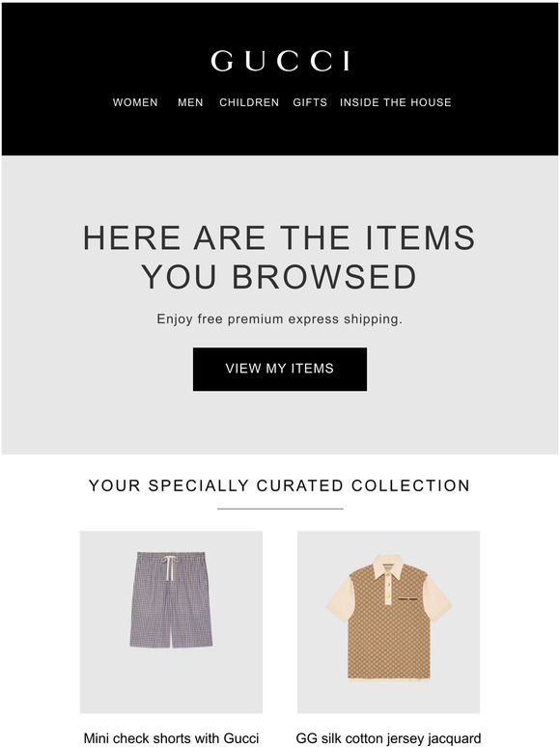560x747 pixels.
Task: Click the collar of the polo photo
Action: pyautogui.click(x=388, y=566)
